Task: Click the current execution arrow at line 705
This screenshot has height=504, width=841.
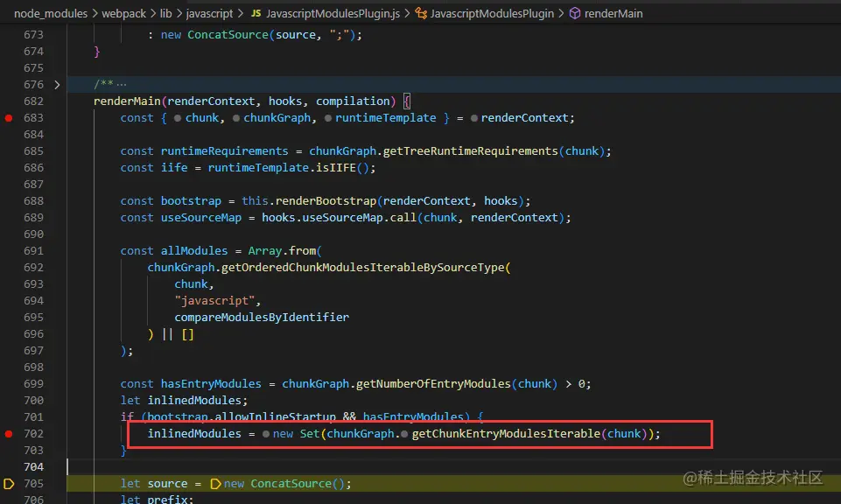Action: pos(9,484)
